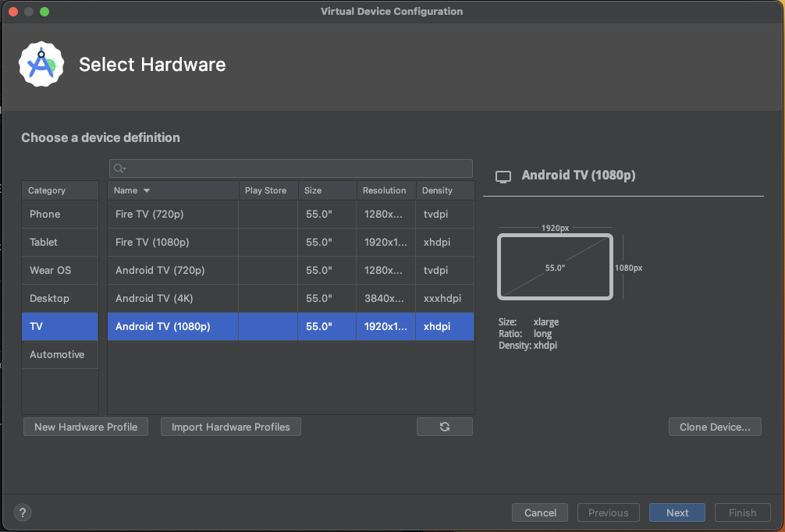Click Import Hardware Profiles button

pyautogui.click(x=230, y=427)
